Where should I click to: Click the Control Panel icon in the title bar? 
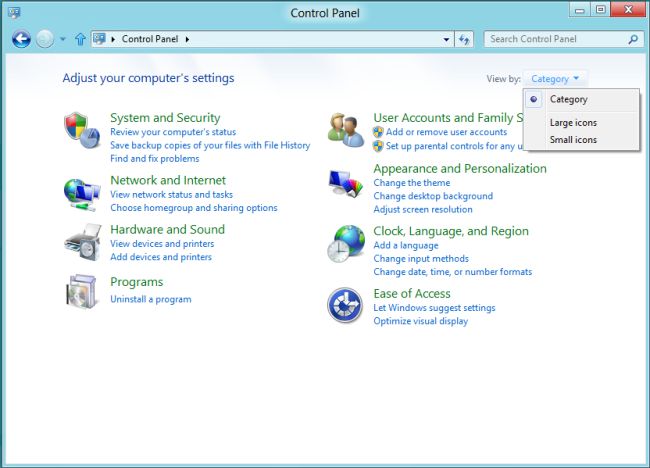point(14,13)
